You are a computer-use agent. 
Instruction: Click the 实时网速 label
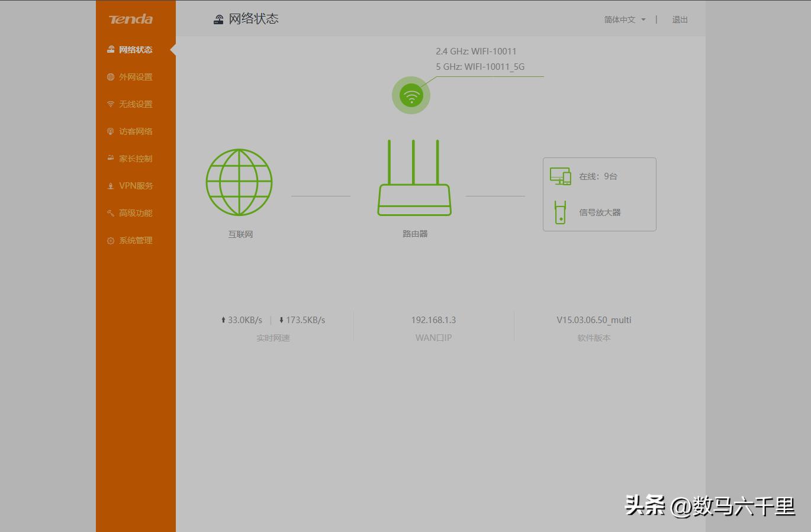(273, 338)
